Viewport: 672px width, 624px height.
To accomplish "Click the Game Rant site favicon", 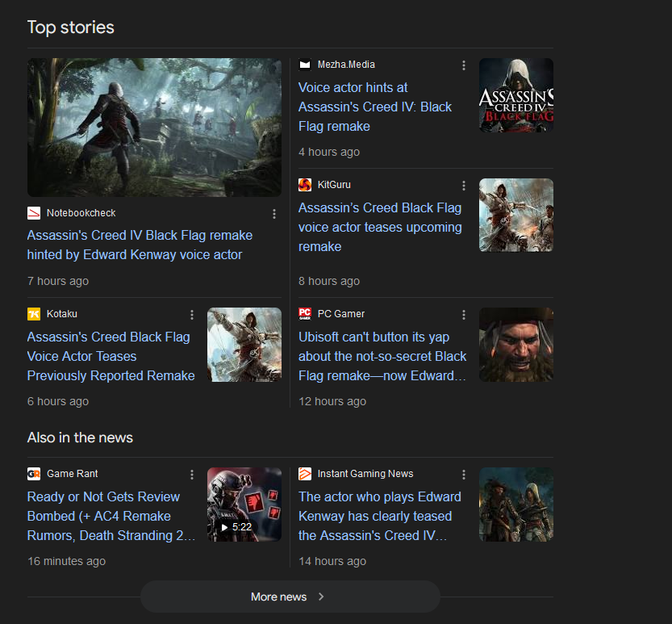I will coord(34,474).
